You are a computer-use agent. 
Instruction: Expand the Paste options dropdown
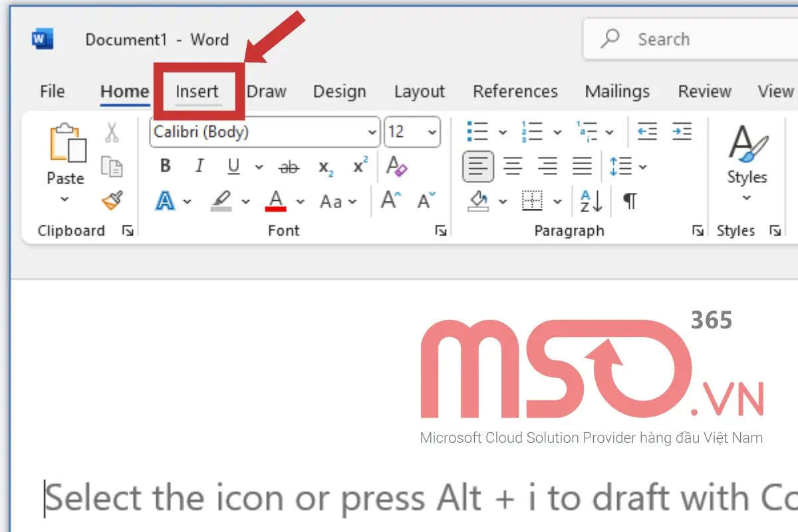tap(65, 199)
